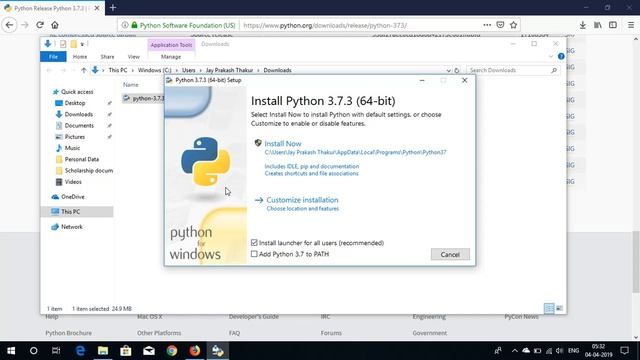The width and height of the screenshot is (640, 360).
Task: Open File menu in File Explorer
Action: tap(53, 57)
